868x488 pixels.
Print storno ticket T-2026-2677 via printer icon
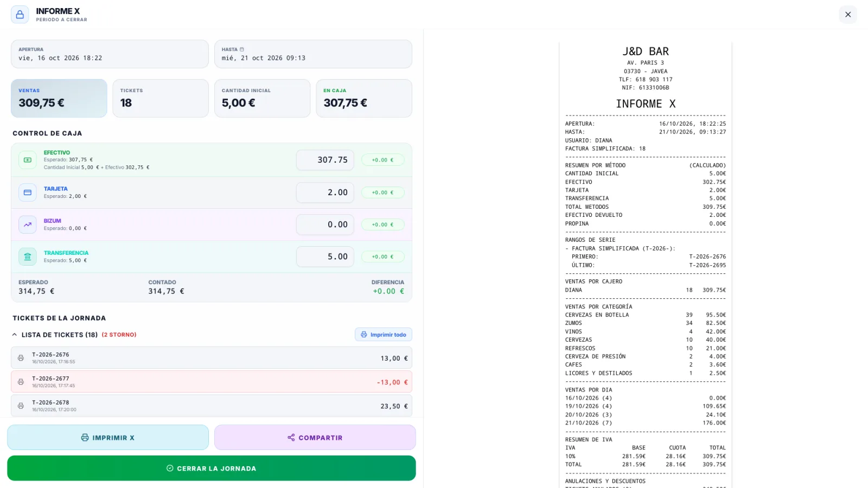21,382
